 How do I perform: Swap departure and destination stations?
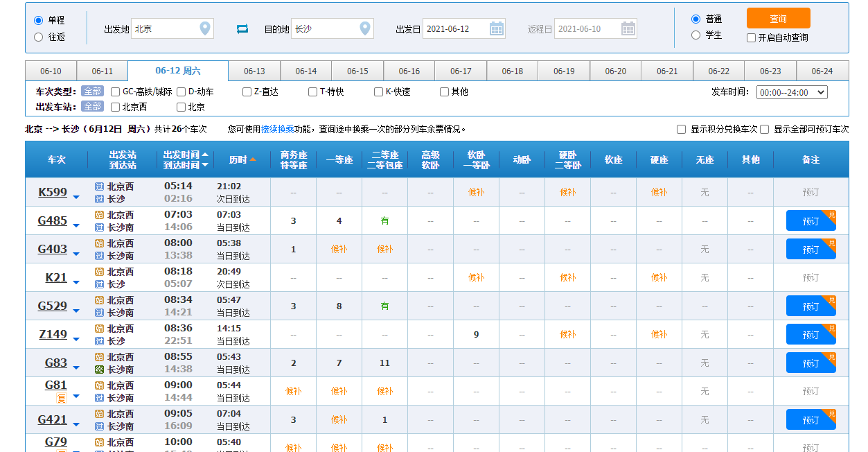242,28
